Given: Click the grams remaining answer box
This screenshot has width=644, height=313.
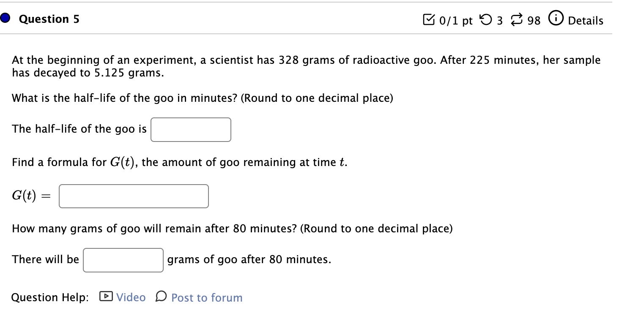Looking at the screenshot, I should tap(123, 260).
